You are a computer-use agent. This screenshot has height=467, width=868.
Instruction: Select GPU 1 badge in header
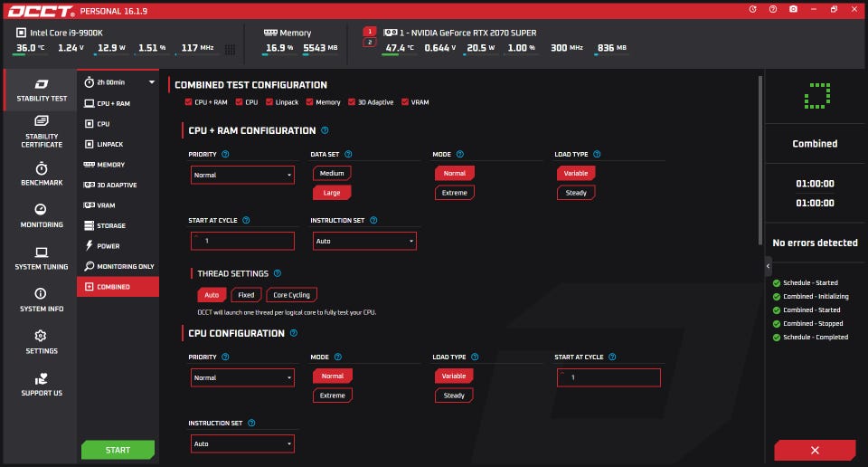coord(370,31)
